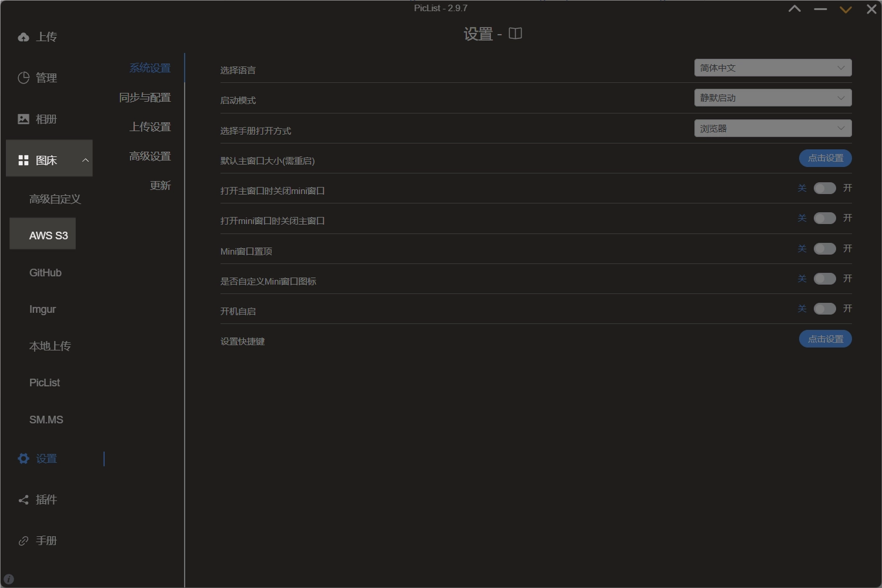Collapse the 图床 submenu arrow
This screenshot has height=588, width=882.
(x=85, y=160)
